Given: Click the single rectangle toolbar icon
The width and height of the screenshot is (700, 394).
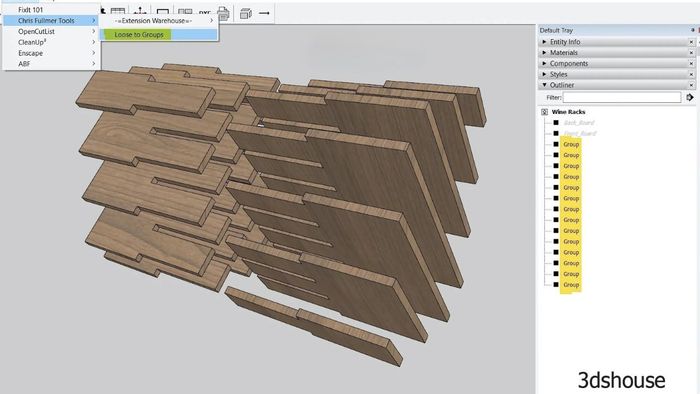Looking at the screenshot, I should tap(162, 12).
